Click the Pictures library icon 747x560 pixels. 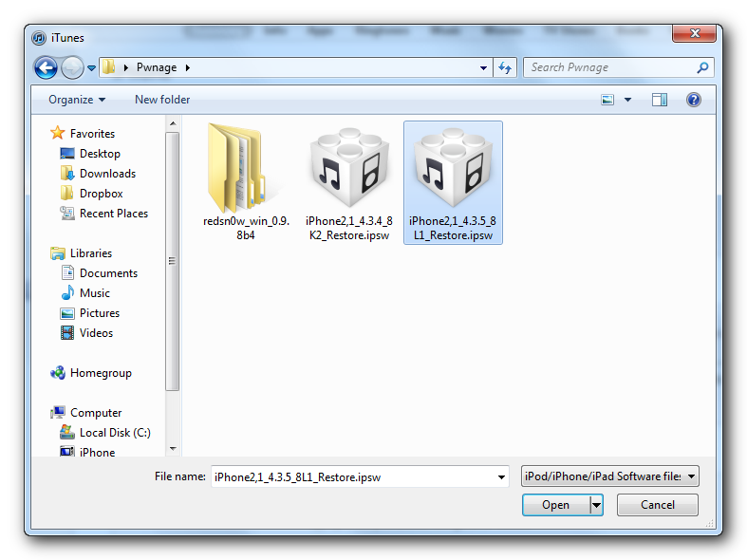(67, 313)
